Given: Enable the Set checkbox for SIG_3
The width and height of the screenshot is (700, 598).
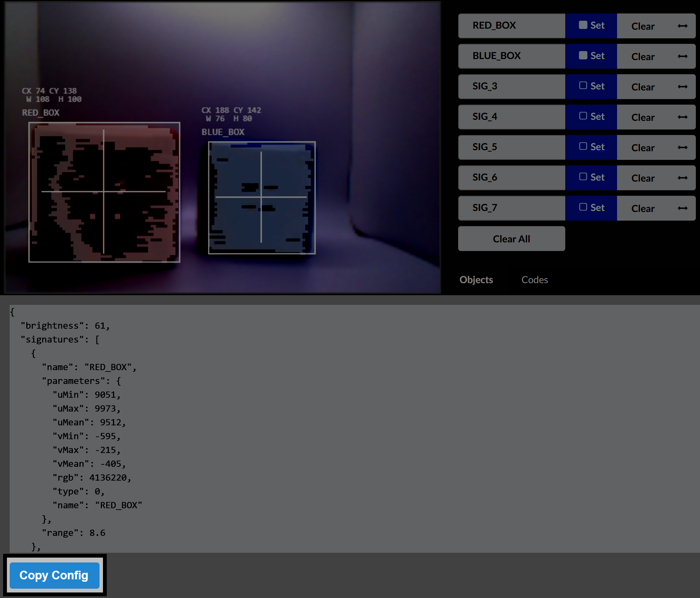Looking at the screenshot, I should point(584,86).
